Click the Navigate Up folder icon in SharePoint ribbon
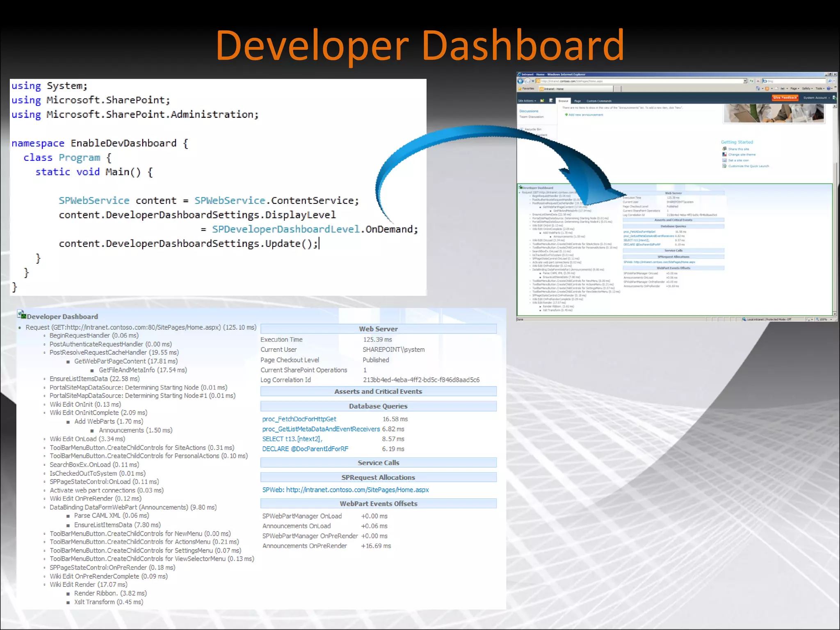The width and height of the screenshot is (840, 630). pos(542,100)
